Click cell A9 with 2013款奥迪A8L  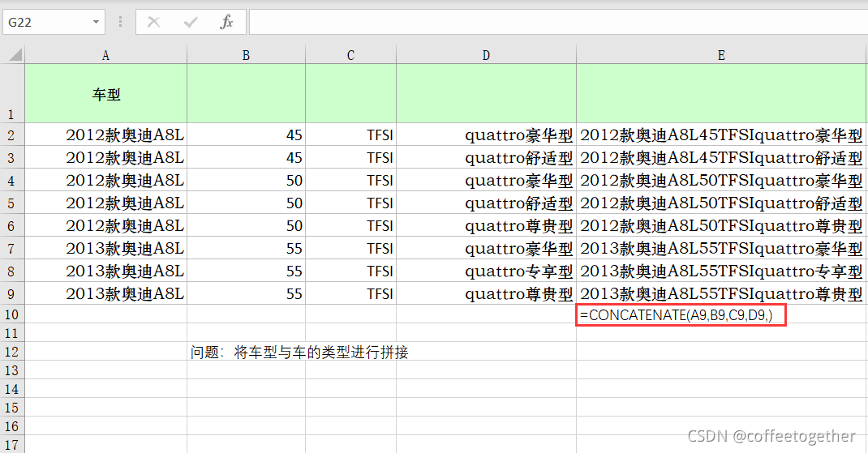click(105, 293)
